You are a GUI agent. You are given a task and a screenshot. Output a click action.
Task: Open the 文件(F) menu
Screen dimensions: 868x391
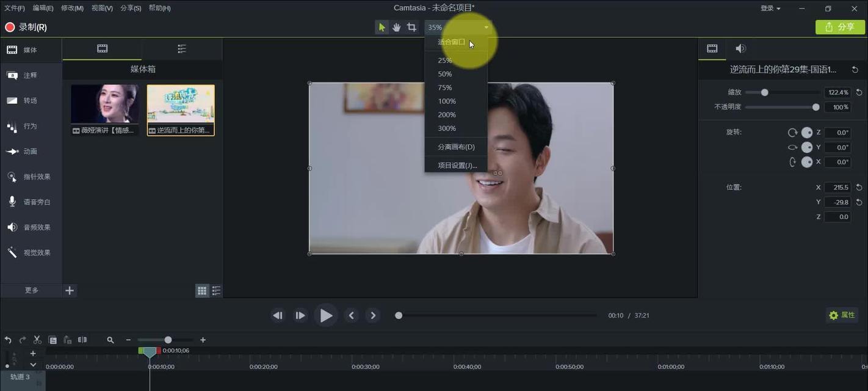[15, 8]
